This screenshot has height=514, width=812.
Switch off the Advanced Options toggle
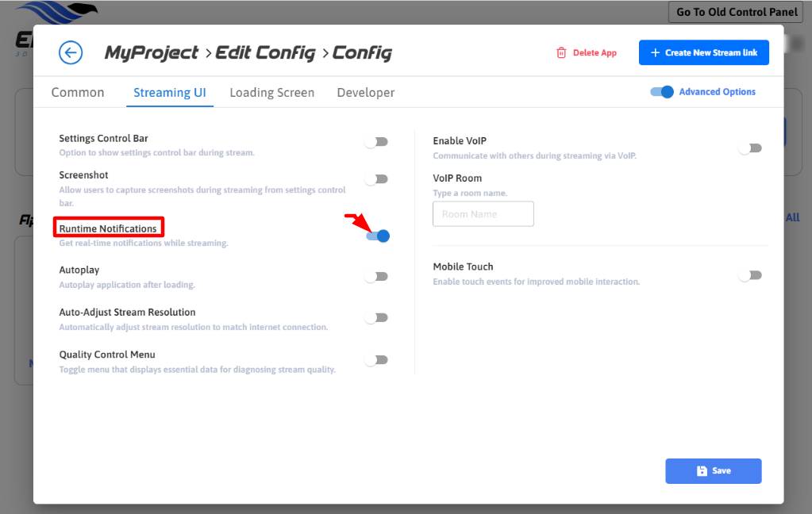click(x=662, y=92)
